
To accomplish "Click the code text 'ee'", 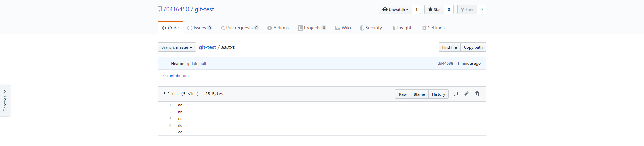I will click(180, 132).
